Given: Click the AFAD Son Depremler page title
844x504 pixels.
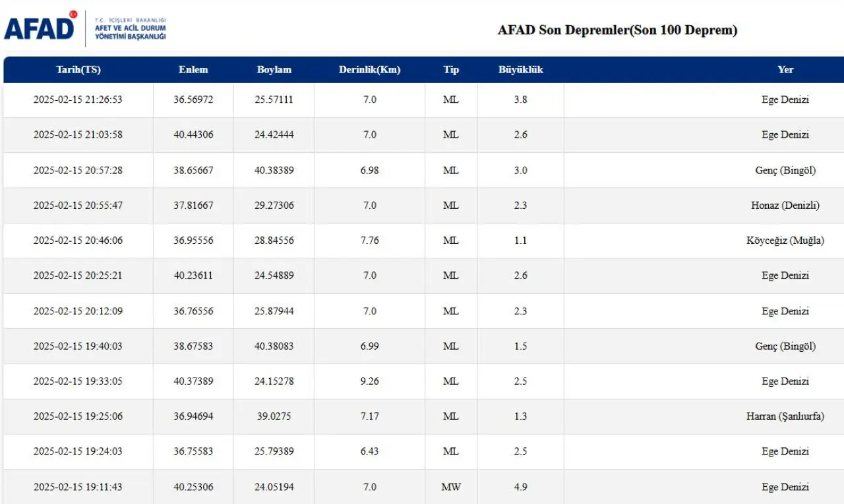Looking at the screenshot, I should 617,30.
